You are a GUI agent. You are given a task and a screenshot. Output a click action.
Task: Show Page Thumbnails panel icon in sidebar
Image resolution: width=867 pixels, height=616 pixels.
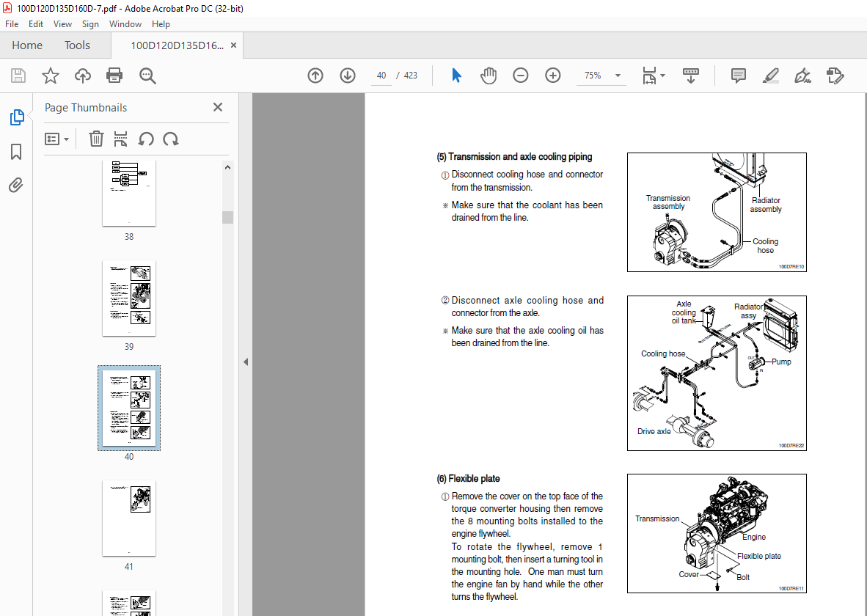click(17, 117)
